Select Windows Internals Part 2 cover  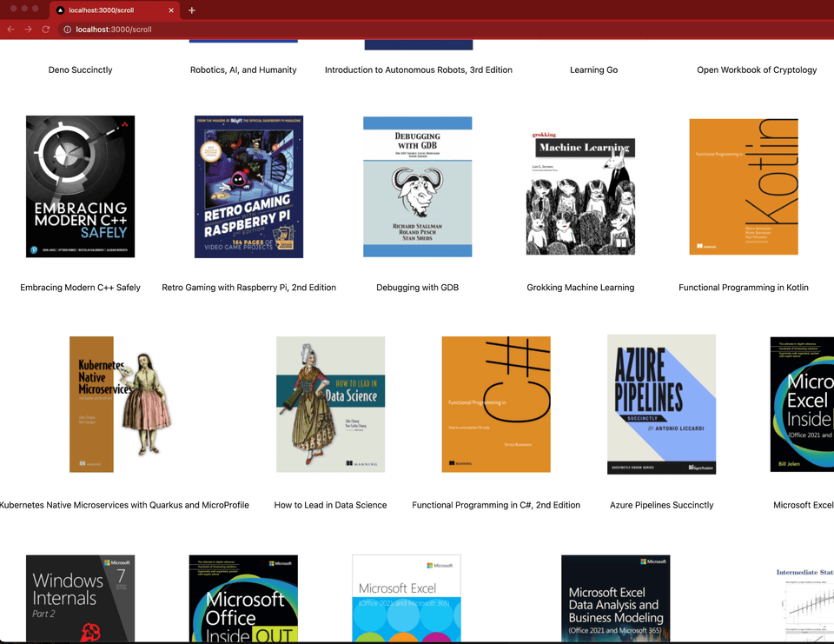pyautogui.click(x=80, y=598)
